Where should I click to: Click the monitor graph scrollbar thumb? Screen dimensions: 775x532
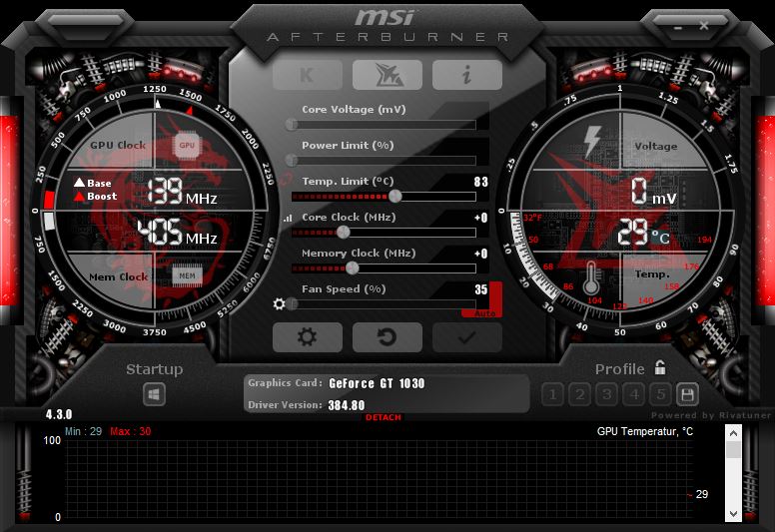pyautogui.click(x=733, y=449)
